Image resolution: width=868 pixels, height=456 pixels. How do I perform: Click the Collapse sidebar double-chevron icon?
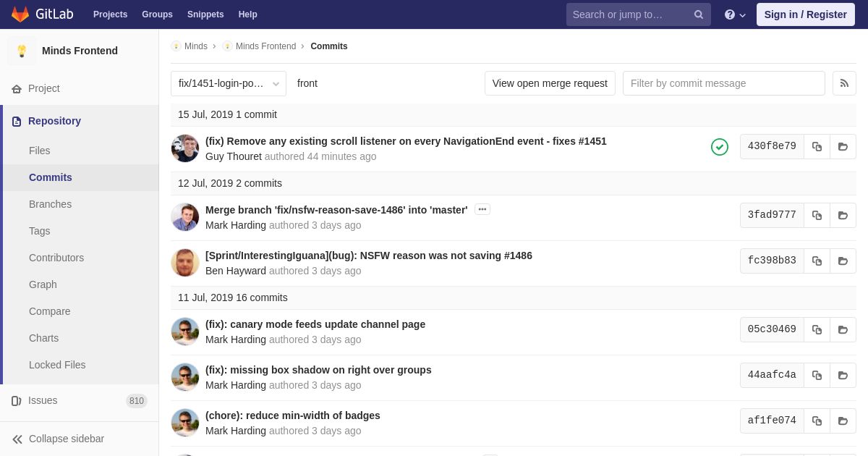[x=17, y=439]
